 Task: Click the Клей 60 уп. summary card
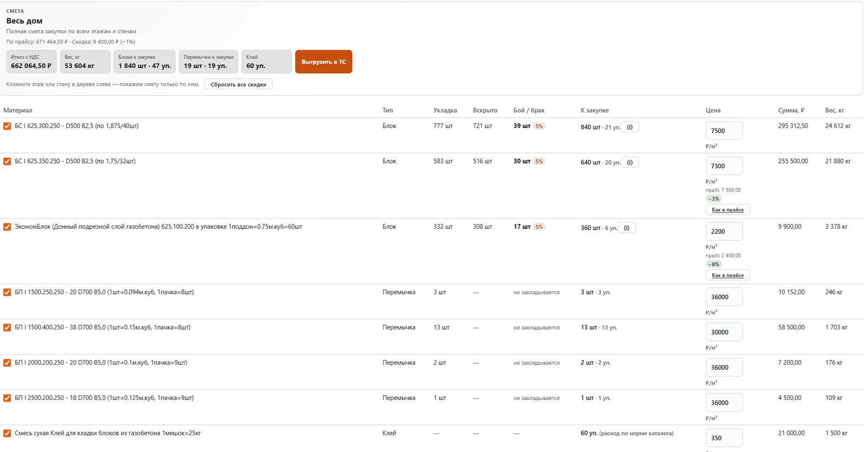click(266, 62)
